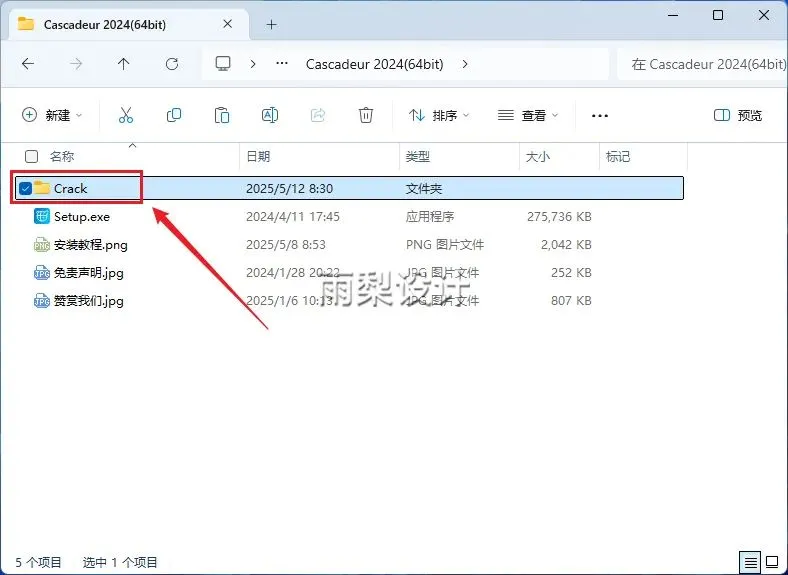
Task: Open the 排序 sort dropdown
Action: pyautogui.click(x=439, y=115)
